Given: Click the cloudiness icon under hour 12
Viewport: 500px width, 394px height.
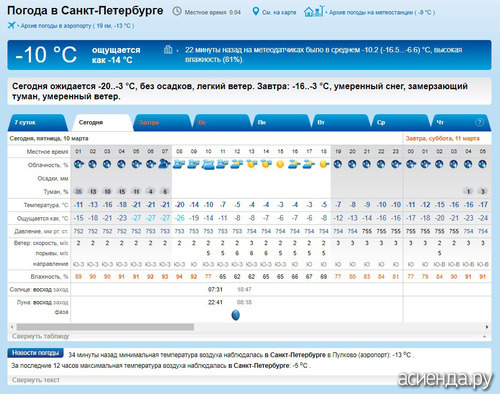Looking at the screenshot, I should (x=237, y=164).
